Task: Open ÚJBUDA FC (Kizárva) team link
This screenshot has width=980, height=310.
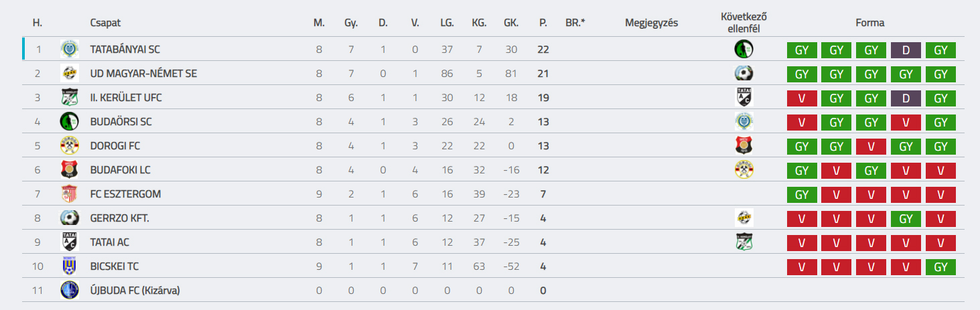Action: pos(135,291)
